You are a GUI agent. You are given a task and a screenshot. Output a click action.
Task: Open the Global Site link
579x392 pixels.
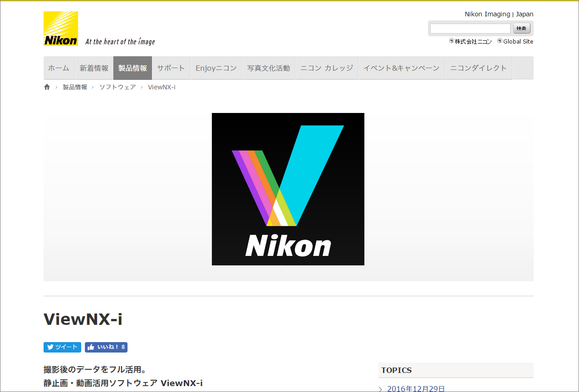click(x=515, y=41)
